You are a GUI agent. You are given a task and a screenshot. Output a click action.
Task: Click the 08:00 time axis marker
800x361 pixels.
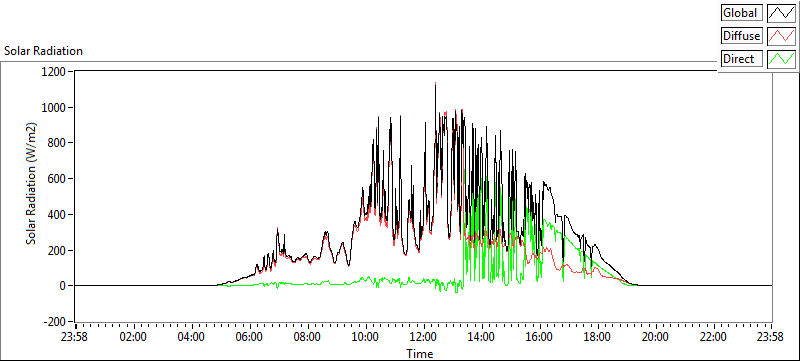click(x=308, y=337)
